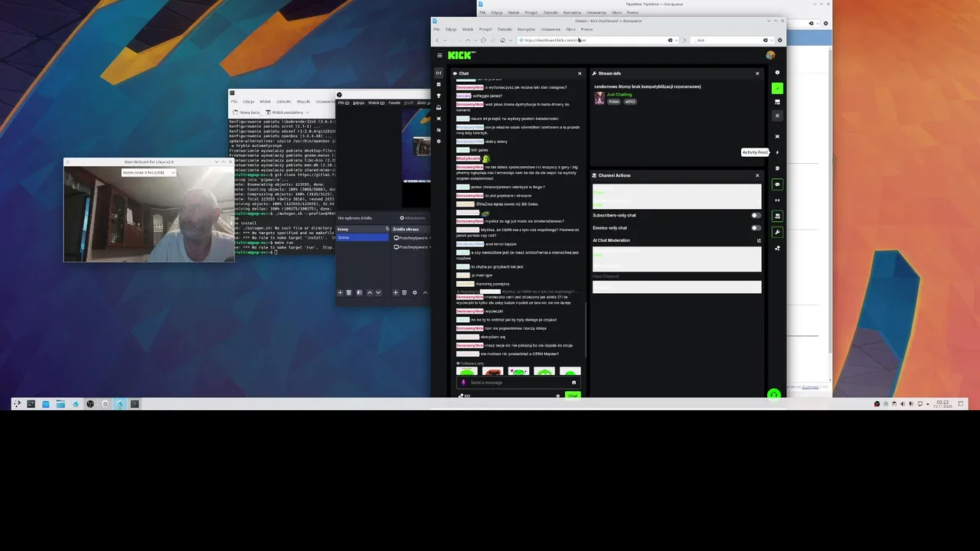Click the OBS icon on taskbar
The image size is (980, 551).
coord(90,404)
